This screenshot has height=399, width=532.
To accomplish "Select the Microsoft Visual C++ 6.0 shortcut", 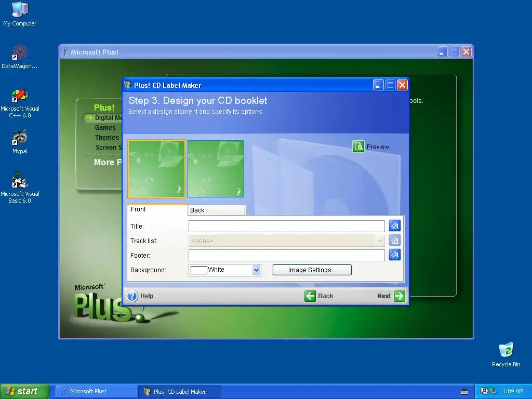I will (x=20, y=103).
